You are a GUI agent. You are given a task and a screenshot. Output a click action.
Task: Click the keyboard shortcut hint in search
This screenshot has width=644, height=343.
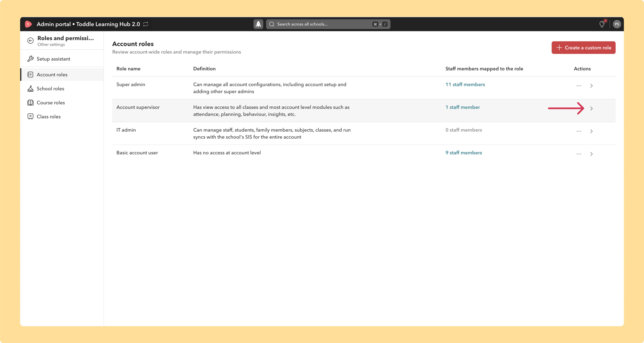(380, 24)
